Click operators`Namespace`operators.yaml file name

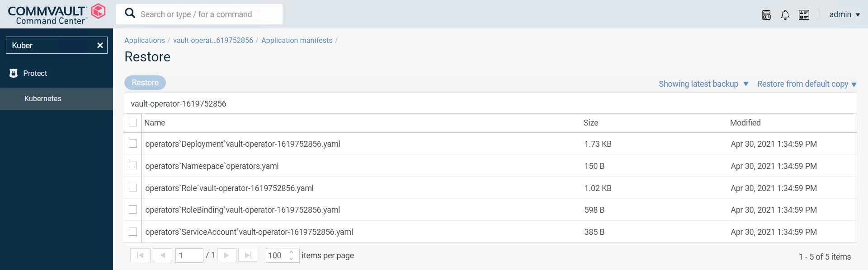coord(212,166)
